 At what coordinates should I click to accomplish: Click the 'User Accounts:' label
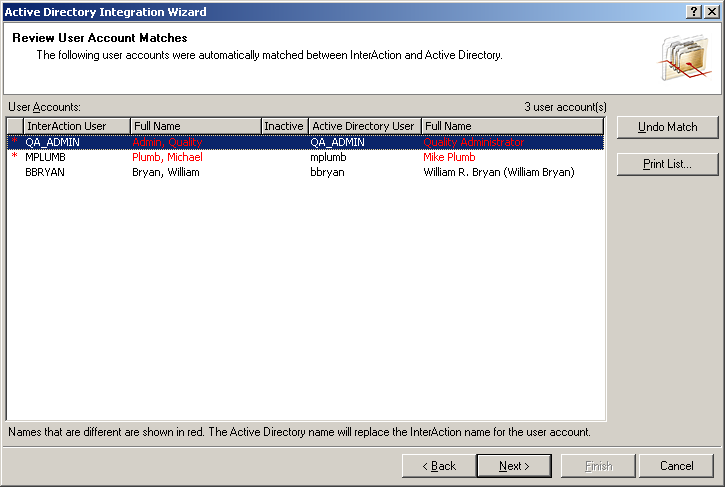point(44,107)
